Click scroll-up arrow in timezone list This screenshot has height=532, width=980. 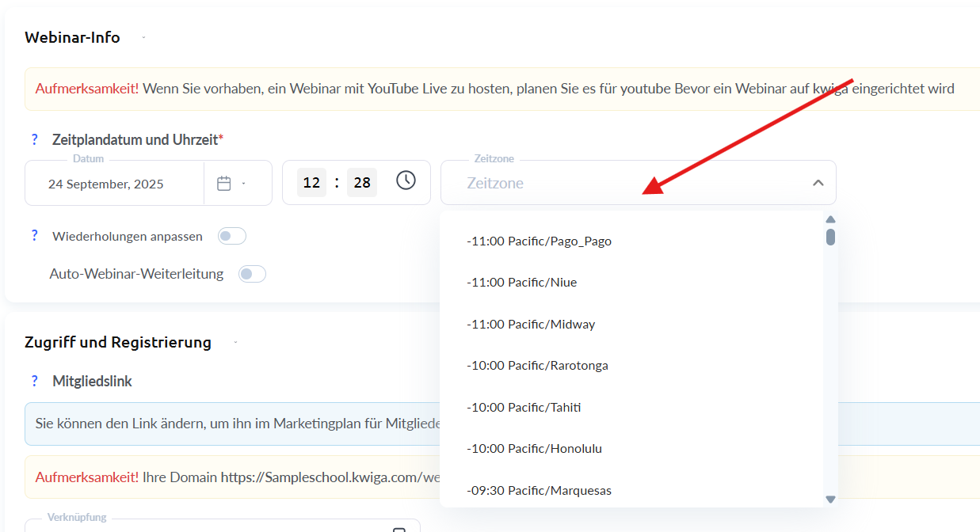(830, 220)
